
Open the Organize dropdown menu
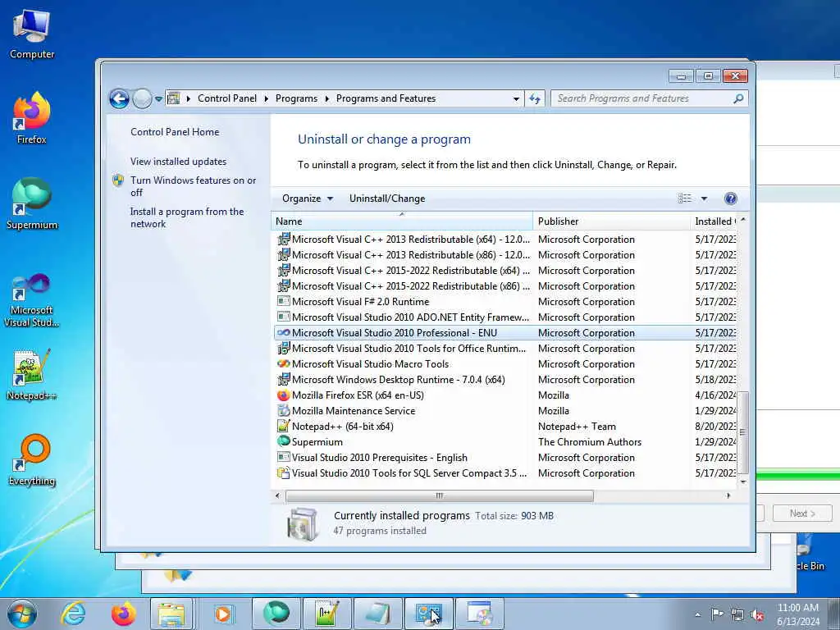[308, 199]
